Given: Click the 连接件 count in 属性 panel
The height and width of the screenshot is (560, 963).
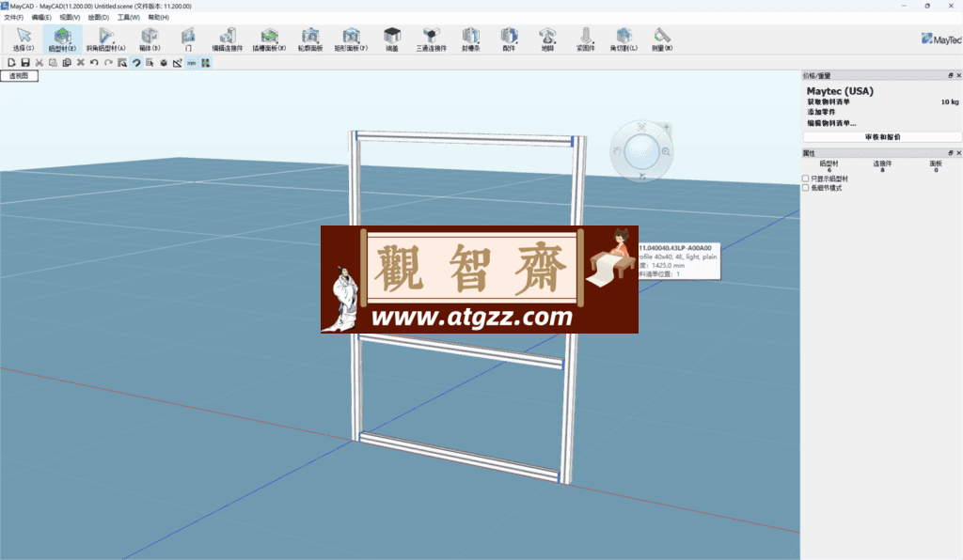Looking at the screenshot, I should [x=882, y=166].
